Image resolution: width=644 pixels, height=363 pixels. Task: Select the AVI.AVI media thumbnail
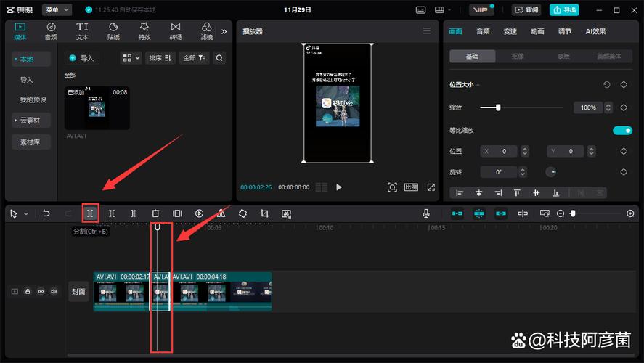tap(97, 107)
